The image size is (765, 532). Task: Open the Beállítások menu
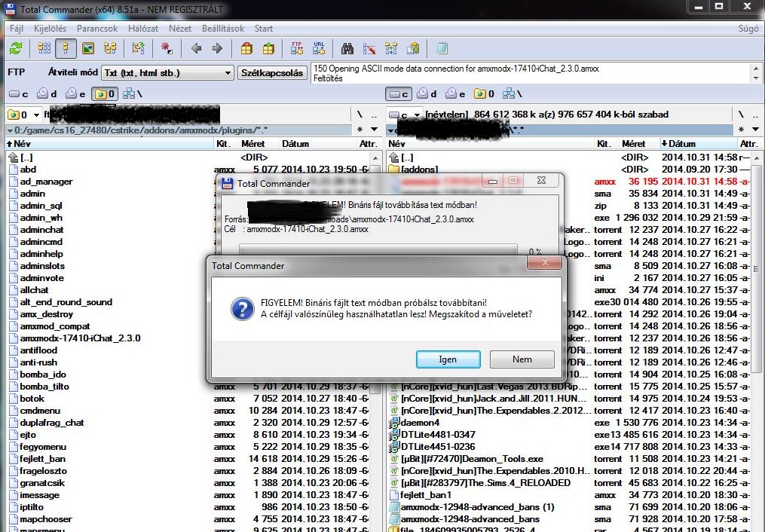[x=223, y=29]
